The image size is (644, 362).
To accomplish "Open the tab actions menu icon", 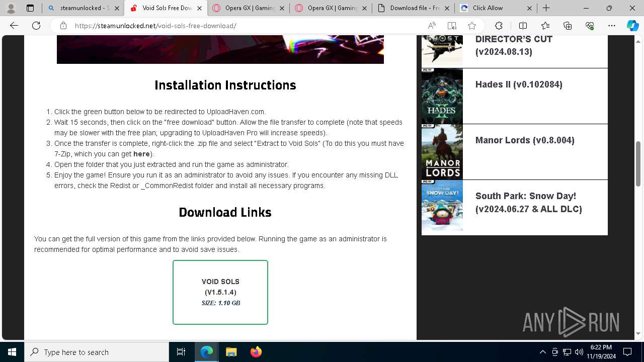I will 30,8.
